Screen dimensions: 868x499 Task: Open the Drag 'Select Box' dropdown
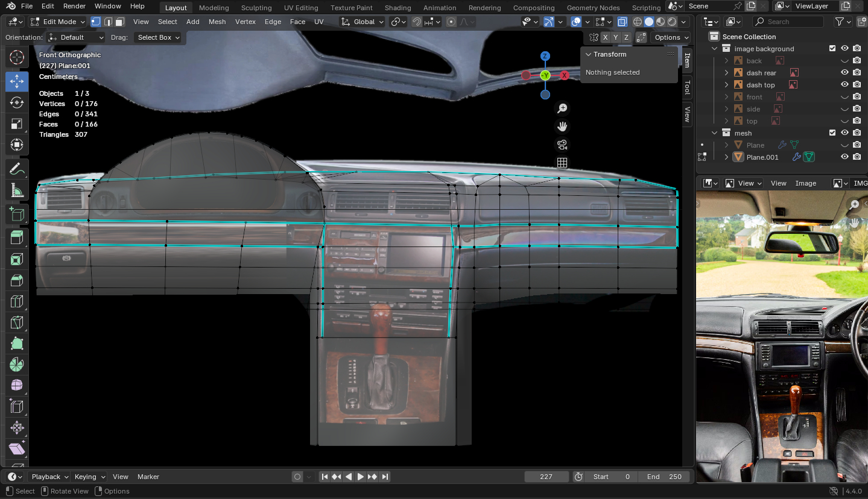click(159, 37)
